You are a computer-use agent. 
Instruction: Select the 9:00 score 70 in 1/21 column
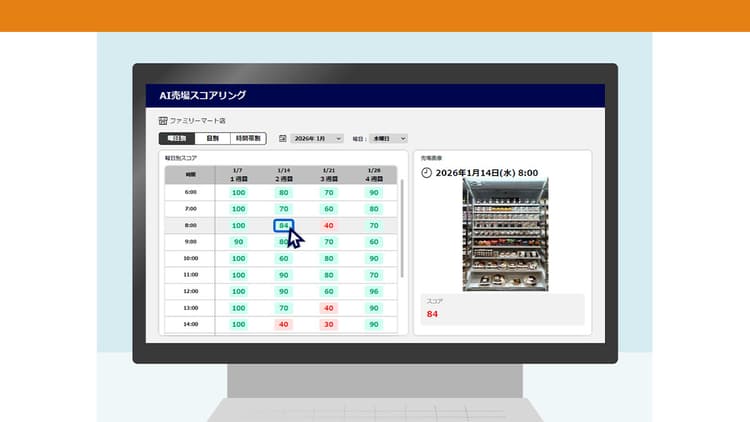click(x=329, y=242)
